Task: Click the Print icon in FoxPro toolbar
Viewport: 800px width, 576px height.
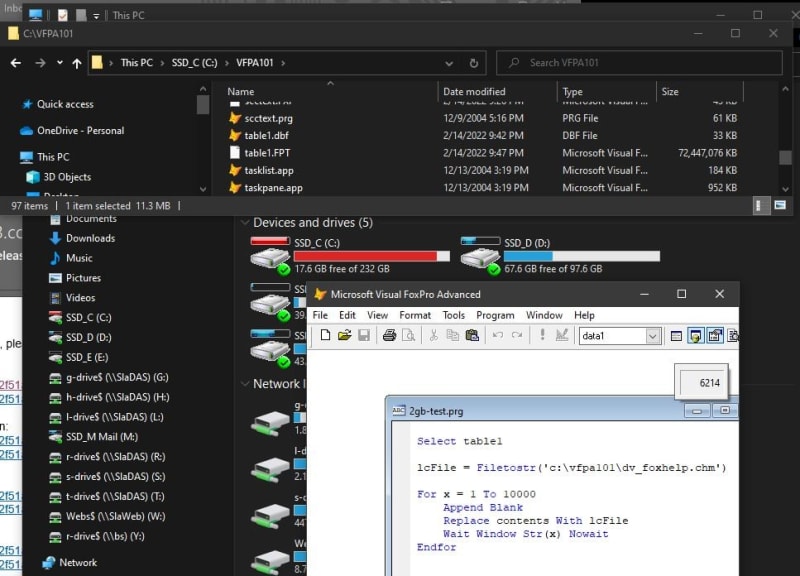Action: (389, 335)
